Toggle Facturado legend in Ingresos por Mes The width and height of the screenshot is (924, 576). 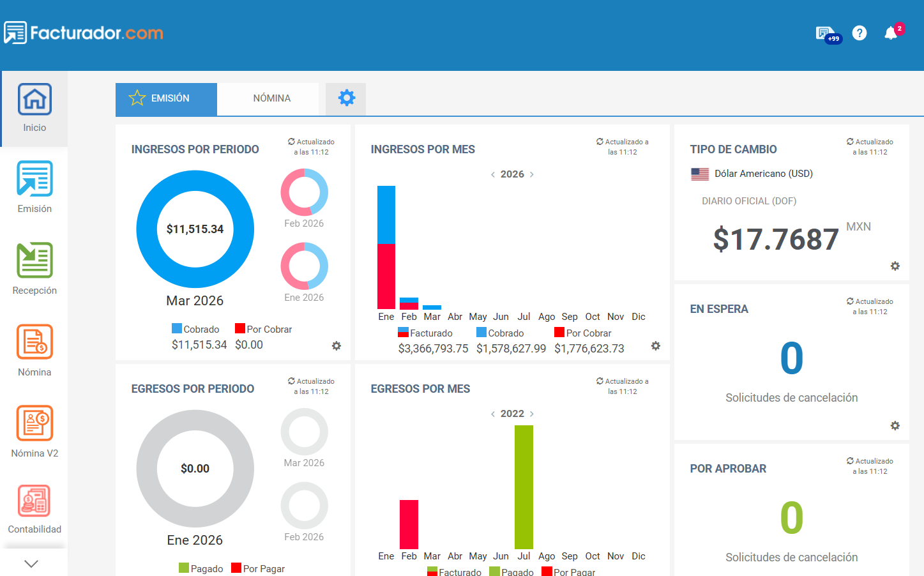pos(425,333)
